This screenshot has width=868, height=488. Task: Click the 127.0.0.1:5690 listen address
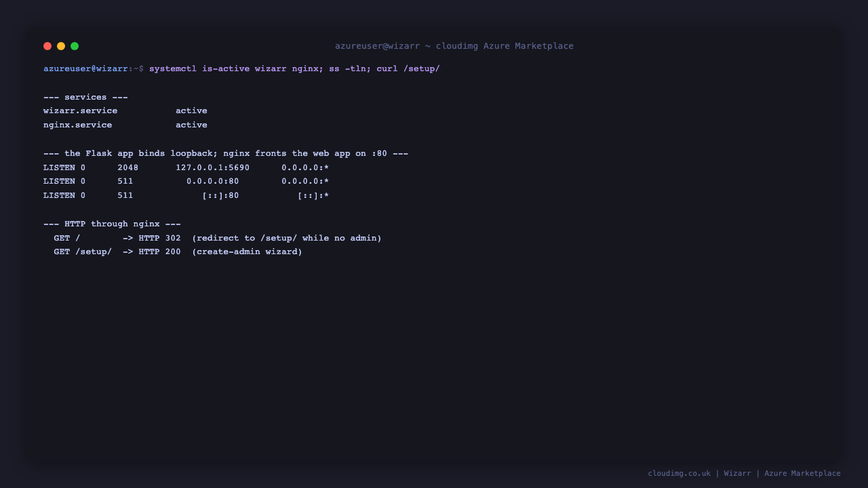[212, 167]
